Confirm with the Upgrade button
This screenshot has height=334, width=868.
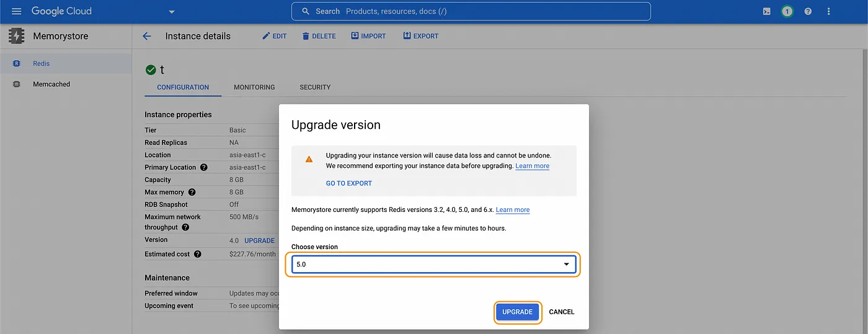[x=517, y=312]
